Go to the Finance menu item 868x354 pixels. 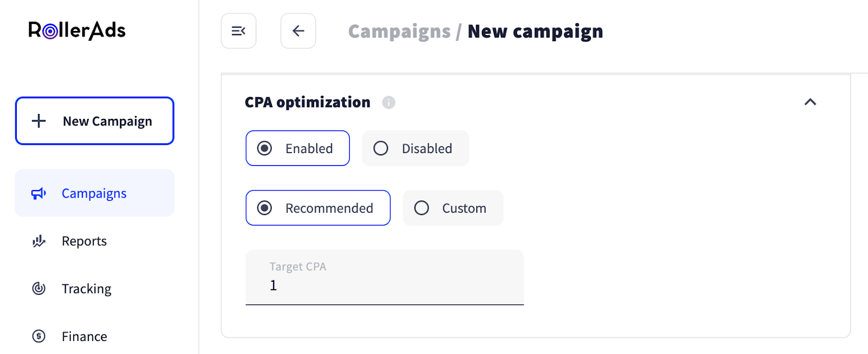pos(84,336)
